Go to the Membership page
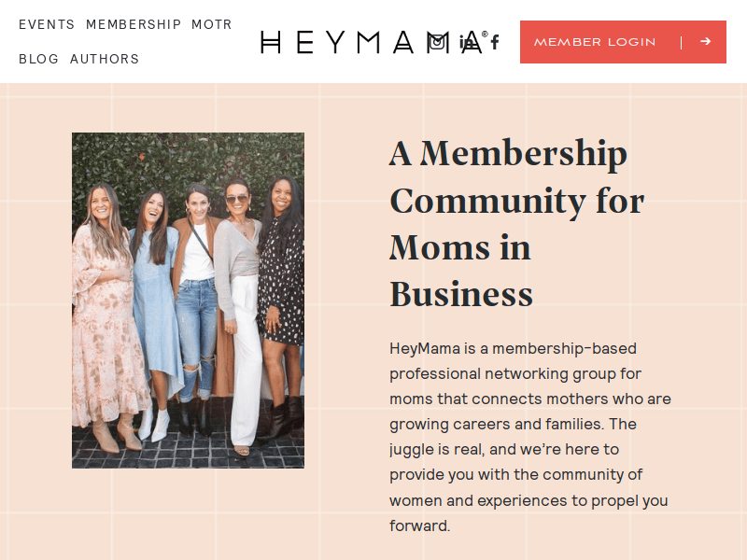Screen dimensions: 747x560 point(134,24)
